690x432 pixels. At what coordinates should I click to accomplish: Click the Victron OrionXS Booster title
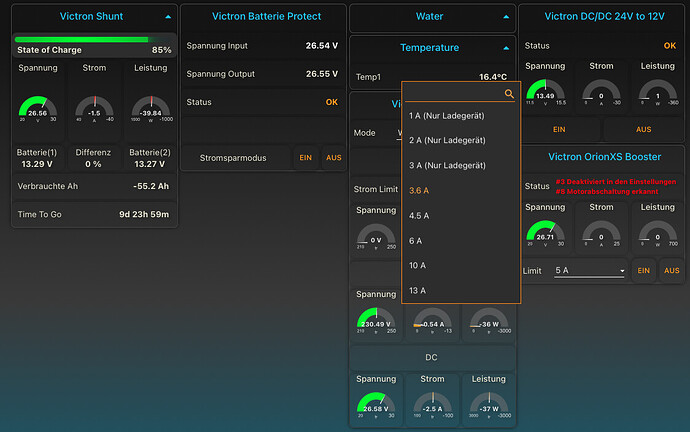(604, 157)
